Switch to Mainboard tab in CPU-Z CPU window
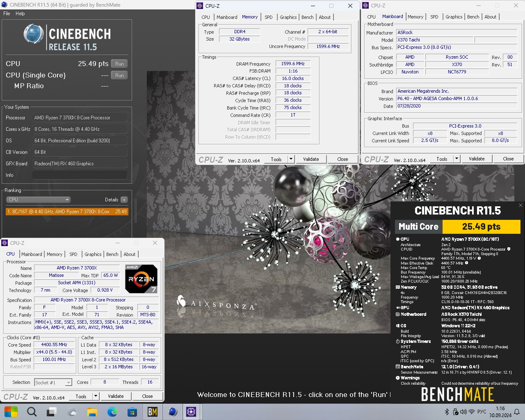 [x=32, y=254]
